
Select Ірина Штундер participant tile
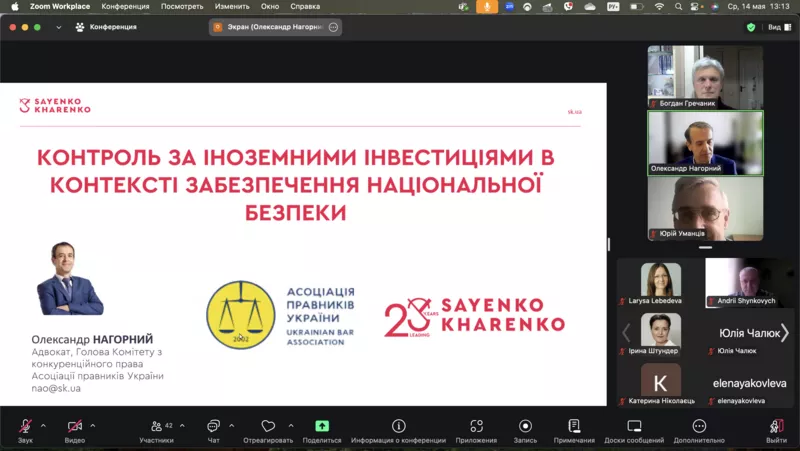tap(661, 333)
